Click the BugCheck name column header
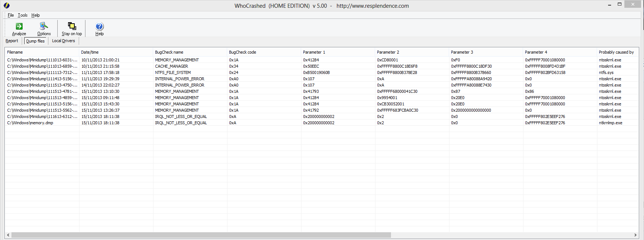The width and height of the screenshot is (644, 240). [189, 52]
